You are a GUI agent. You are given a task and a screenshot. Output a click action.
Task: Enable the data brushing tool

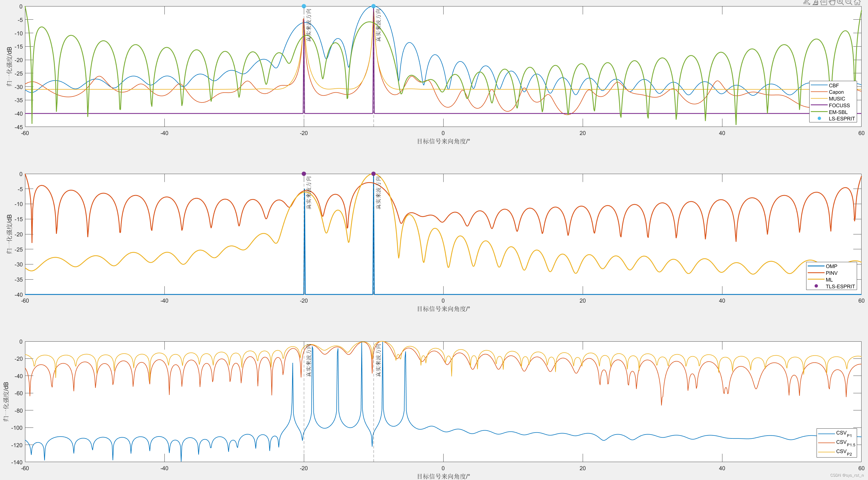(816, 2)
